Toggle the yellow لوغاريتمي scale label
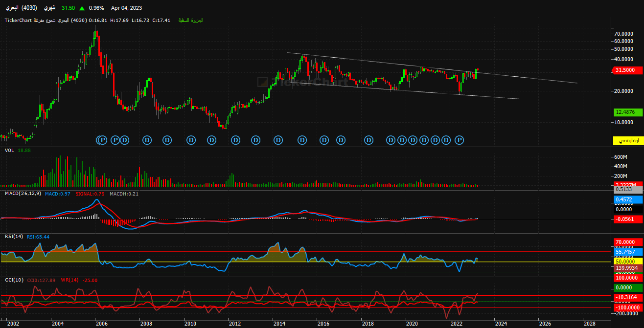This screenshot has height=328, width=644. [x=628, y=141]
